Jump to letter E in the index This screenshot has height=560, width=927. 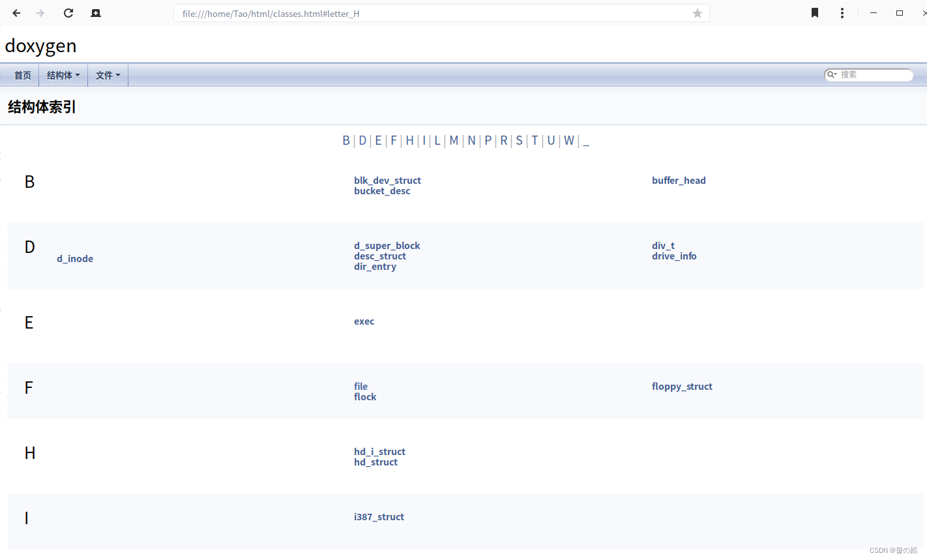(378, 141)
